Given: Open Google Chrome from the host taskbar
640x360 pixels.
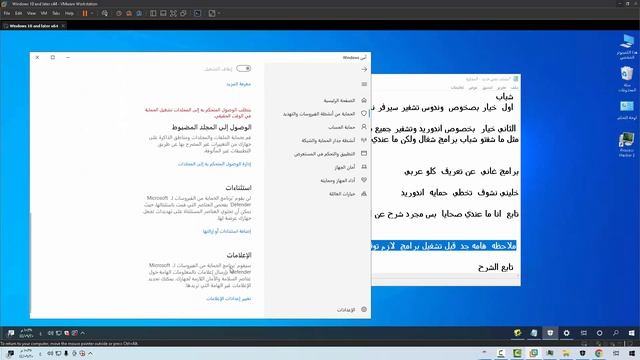Looking at the screenshot, I should pos(599,353).
